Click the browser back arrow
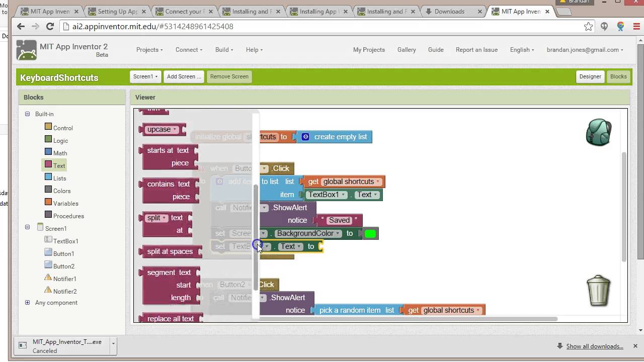Viewport: 644px width, 362px height. pyautogui.click(x=21, y=26)
